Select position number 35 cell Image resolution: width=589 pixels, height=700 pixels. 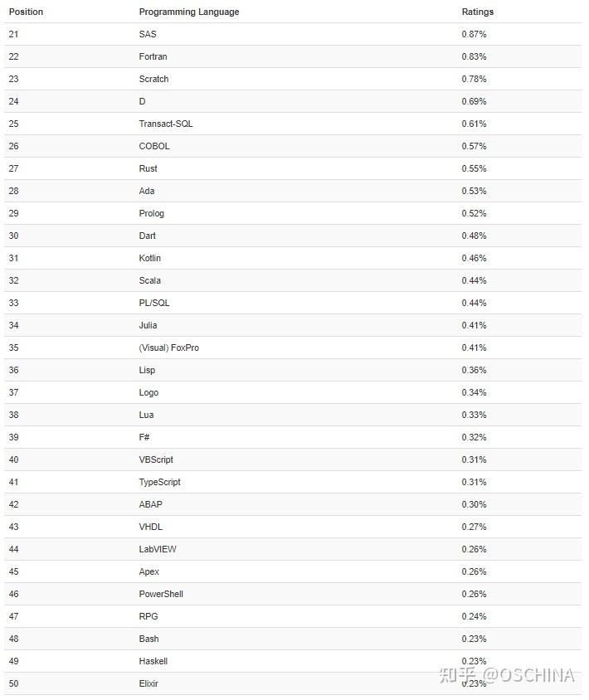(x=13, y=348)
